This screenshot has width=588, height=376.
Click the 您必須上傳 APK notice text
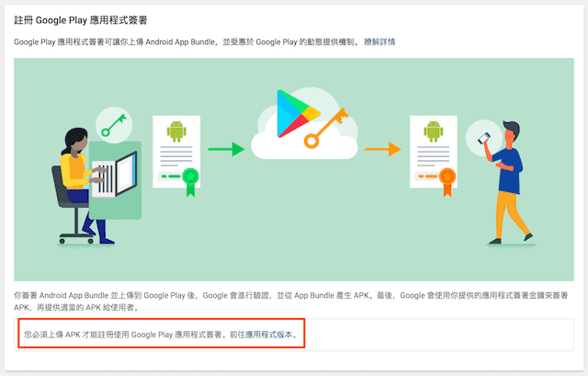pyautogui.click(x=161, y=335)
